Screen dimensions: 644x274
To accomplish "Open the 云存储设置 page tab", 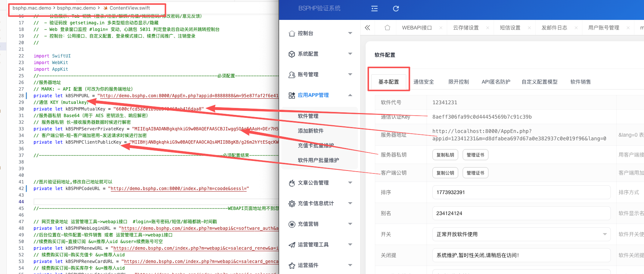I will (x=466, y=28).
